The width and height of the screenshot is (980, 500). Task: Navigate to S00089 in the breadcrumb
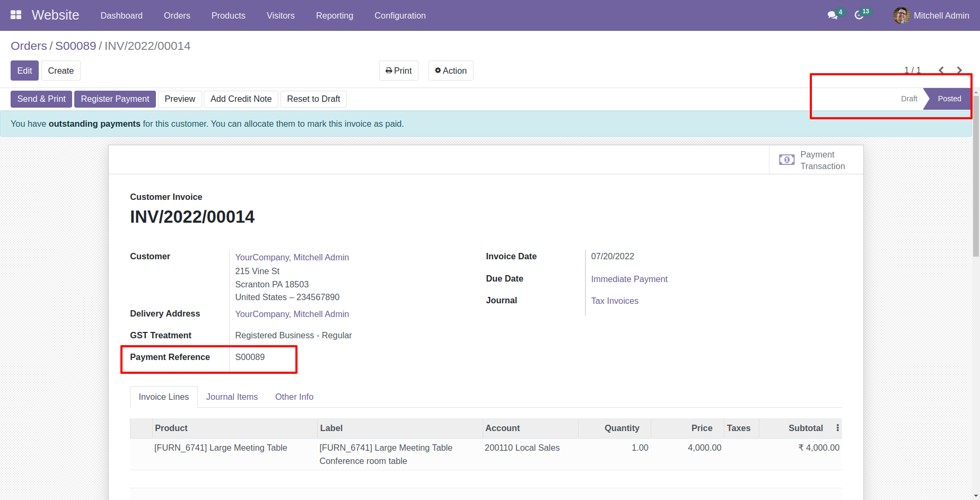tap(76, 46)
